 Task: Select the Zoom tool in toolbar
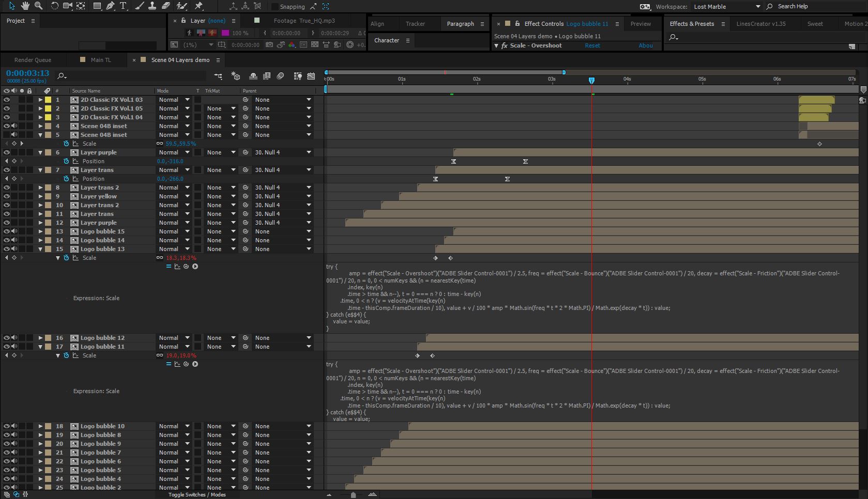pyautogui.click(x=38, y=6)
